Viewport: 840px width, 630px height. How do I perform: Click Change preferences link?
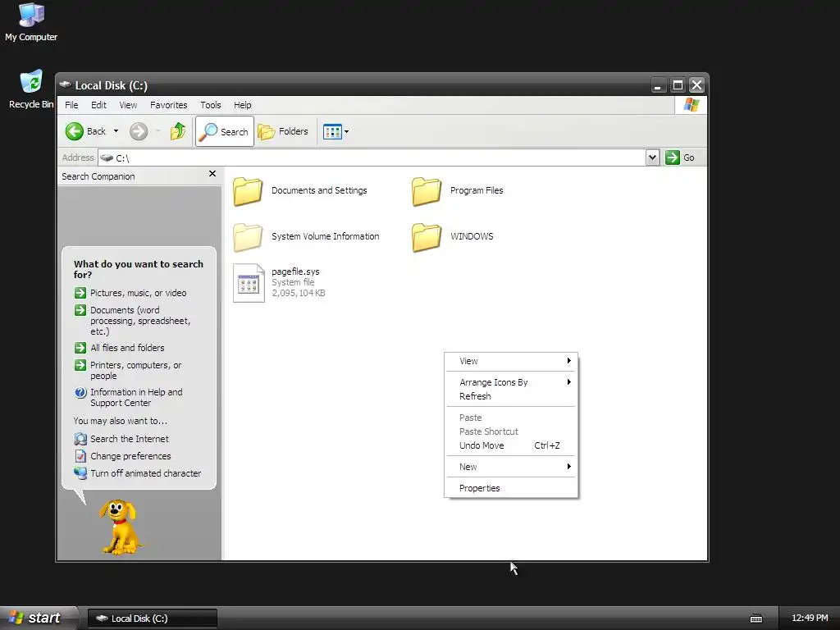click(130, 456)
